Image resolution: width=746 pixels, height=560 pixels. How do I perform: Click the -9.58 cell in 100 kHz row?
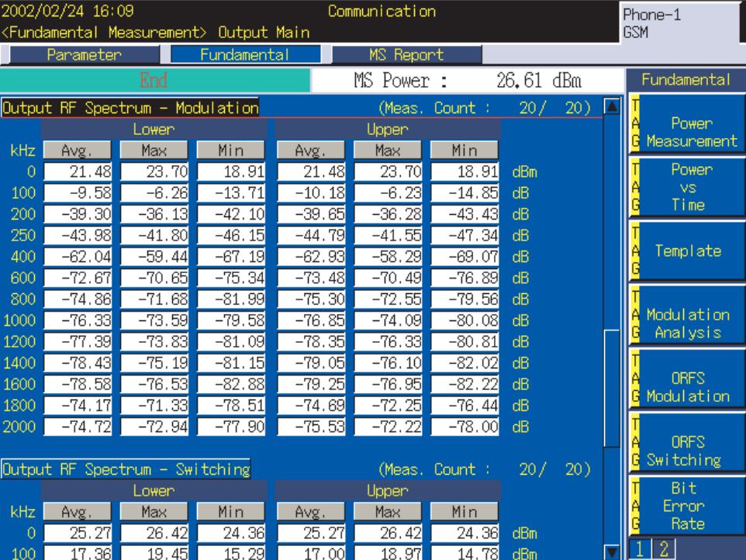[78, 193]
